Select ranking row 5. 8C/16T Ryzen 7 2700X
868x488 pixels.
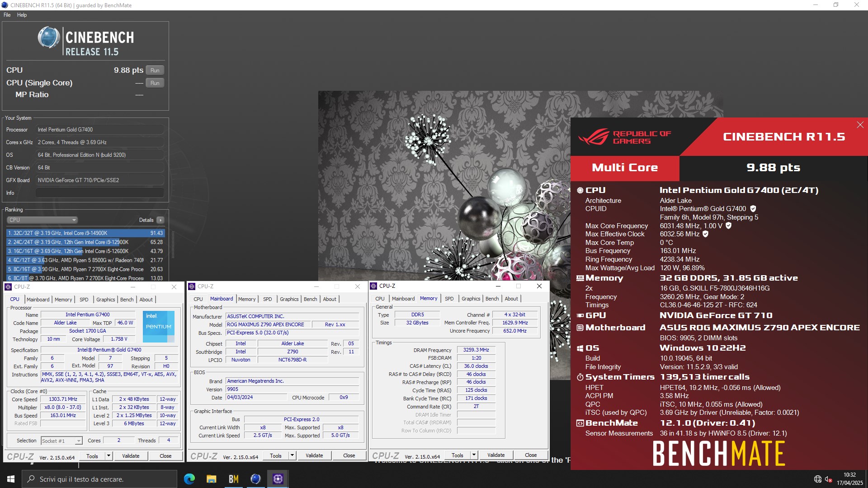point(85,269)
